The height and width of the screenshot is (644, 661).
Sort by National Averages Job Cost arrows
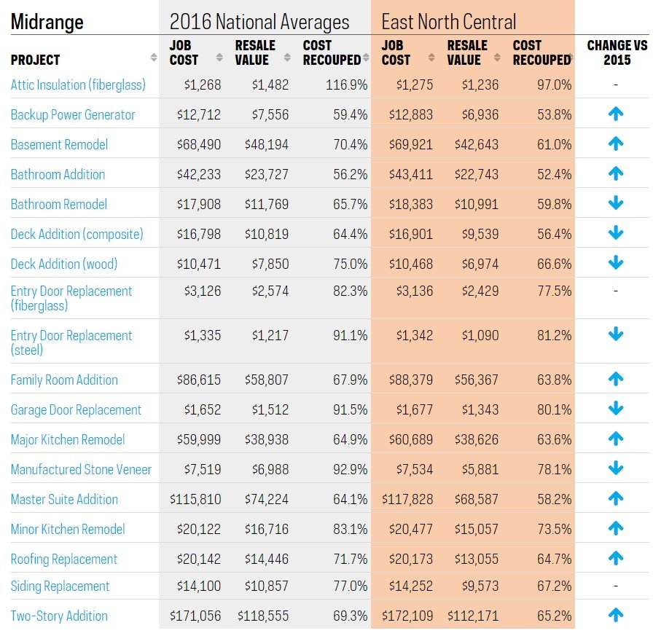219,58
